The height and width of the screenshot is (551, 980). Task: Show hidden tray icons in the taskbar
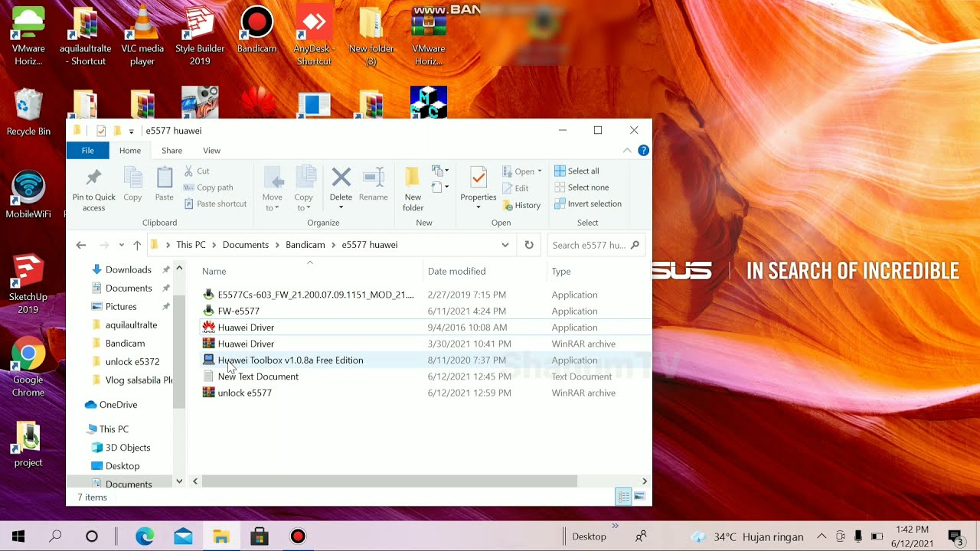pyautogui.click(x=822, y=536)
